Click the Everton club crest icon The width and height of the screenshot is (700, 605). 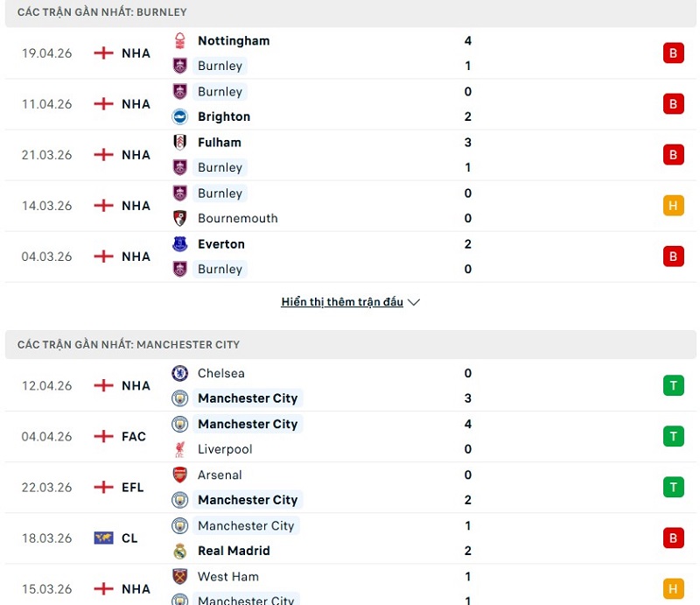pos(180,243)
